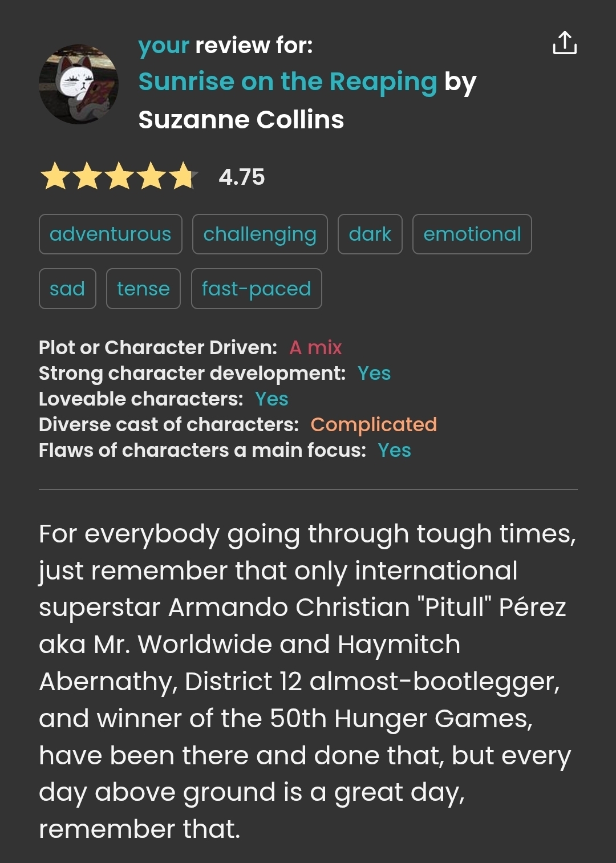Click the "A mix" plot-driven answer

[315, 347]
